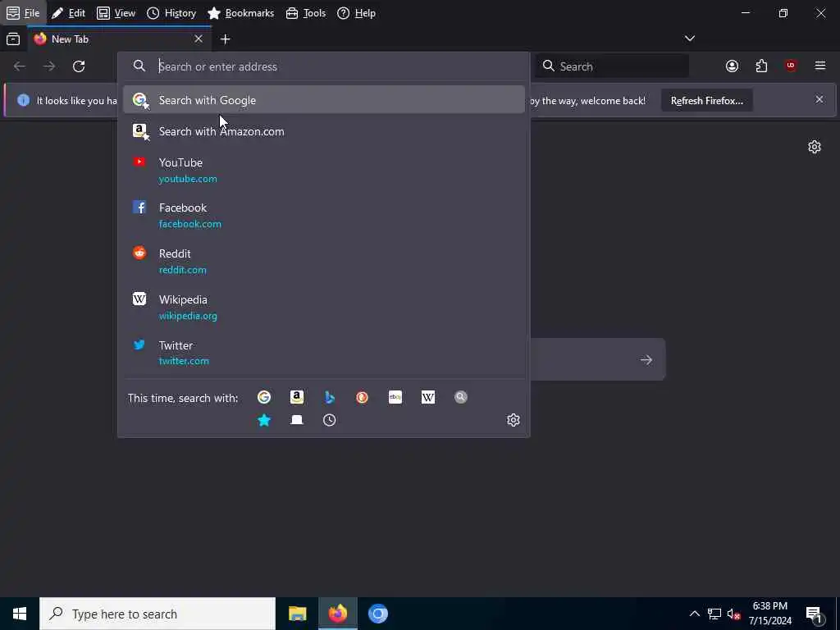Select Amazon one-off search engine icon
The width and height of the screenshot is (840, 630).
(297, 397)
